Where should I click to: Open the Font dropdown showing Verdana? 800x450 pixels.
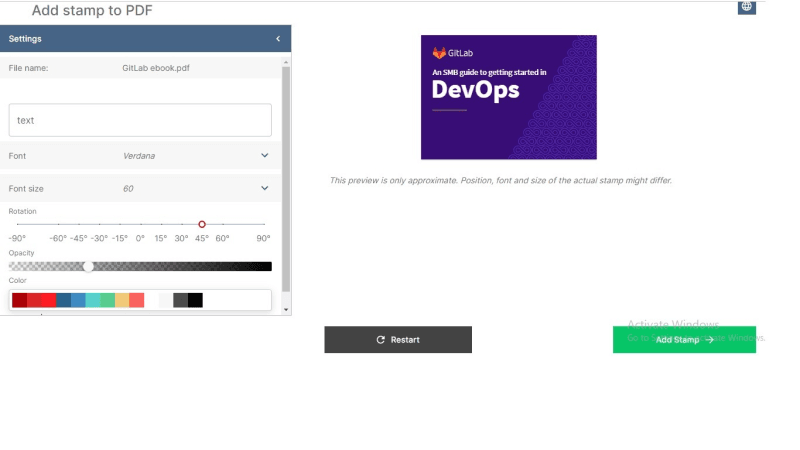click(140, 156)
